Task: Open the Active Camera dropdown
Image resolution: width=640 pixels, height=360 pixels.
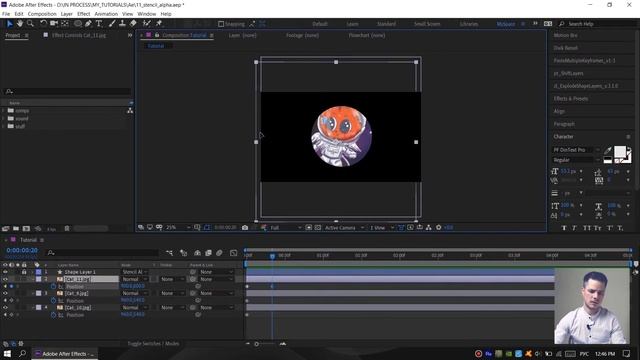Action: tap(344, 227)
